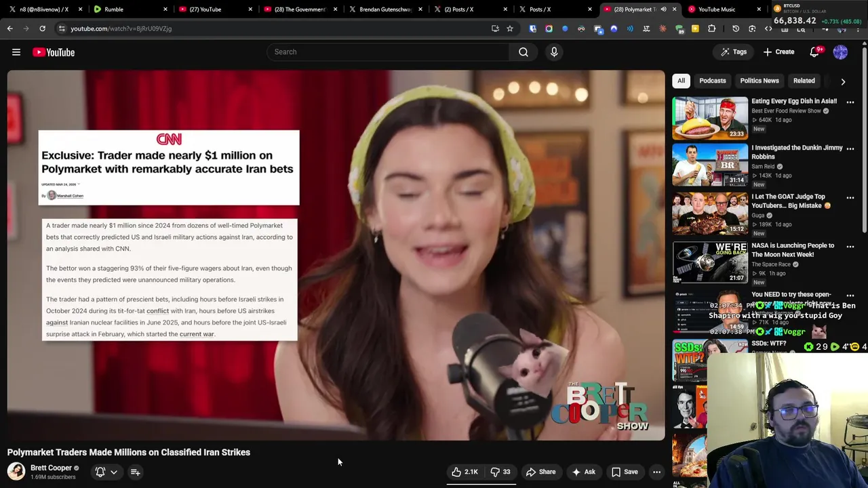
Task: Click the red starburst extension icon
Action: 663,28
